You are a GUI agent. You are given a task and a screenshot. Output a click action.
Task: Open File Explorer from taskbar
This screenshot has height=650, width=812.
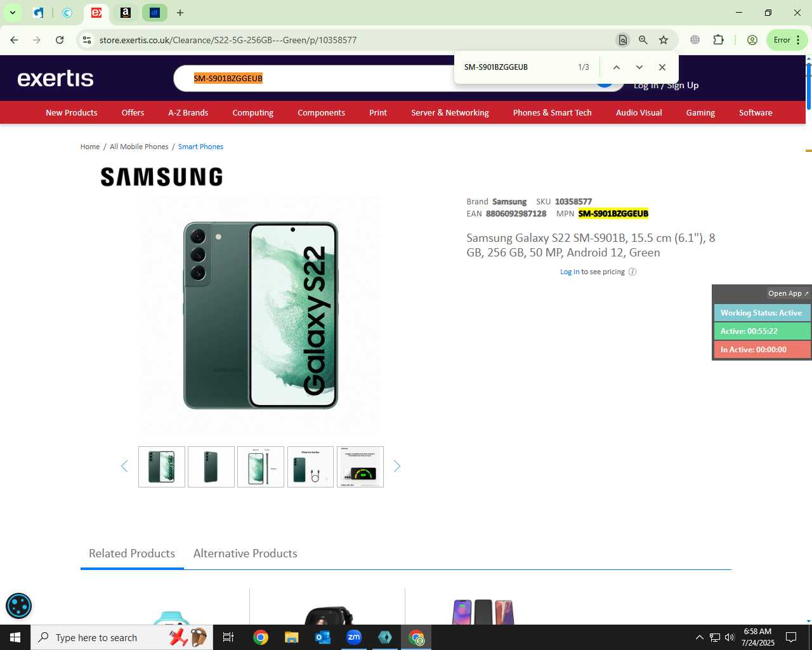click(291, 637)
